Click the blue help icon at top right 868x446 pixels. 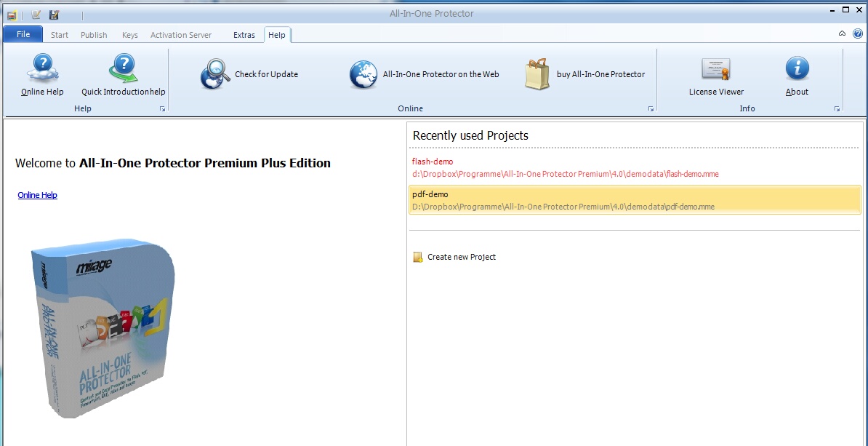click(x=858, y=33)
